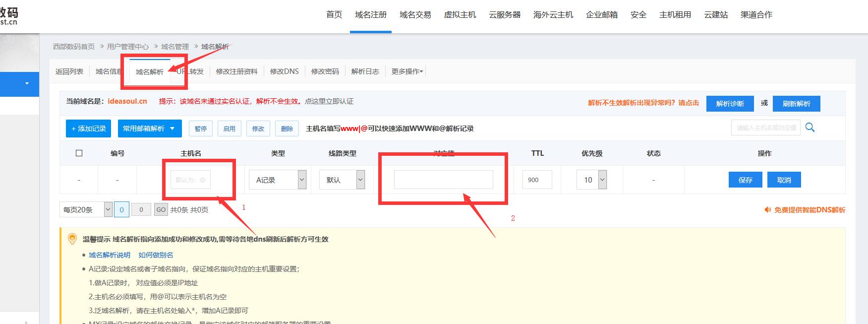Expand the 更多操作 menu
The height and width of the screenshot is (324, 868).
[x=407, y=71]
